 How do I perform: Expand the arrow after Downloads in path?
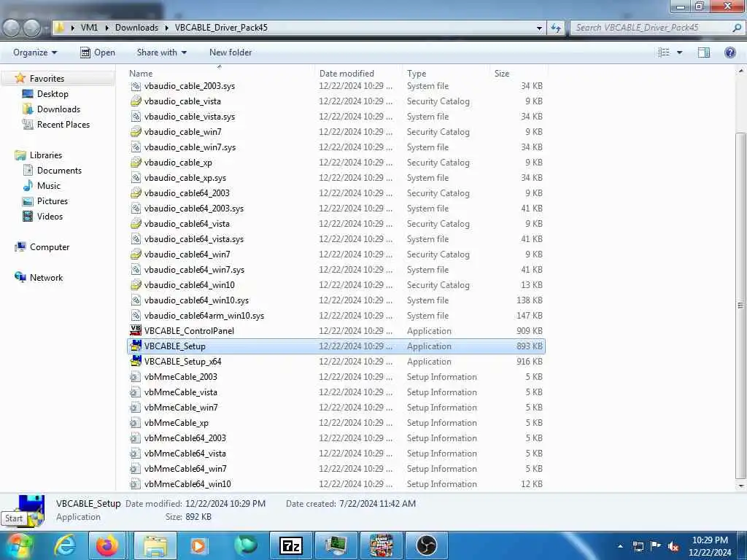167,28
